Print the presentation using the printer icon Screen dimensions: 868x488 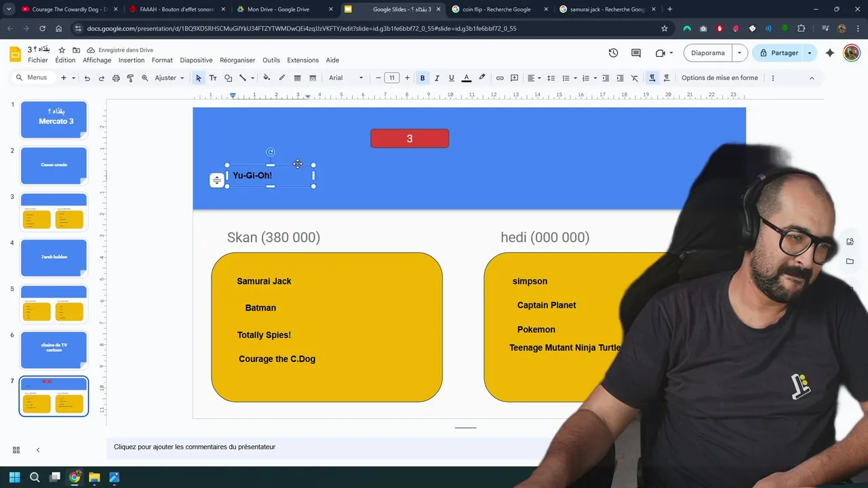click(116, 78)
